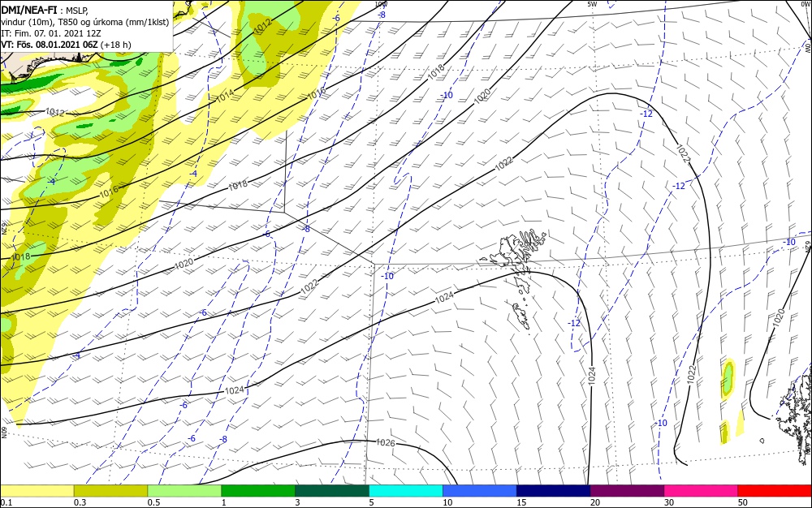Click the '20' legend value label

[595, 502]
